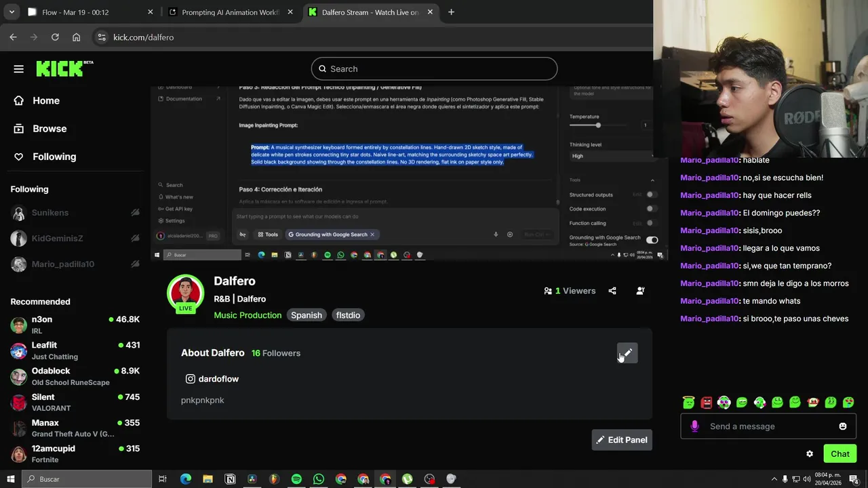
Task: Open Spotify from taskbar
Action: (x=296, y=479)
